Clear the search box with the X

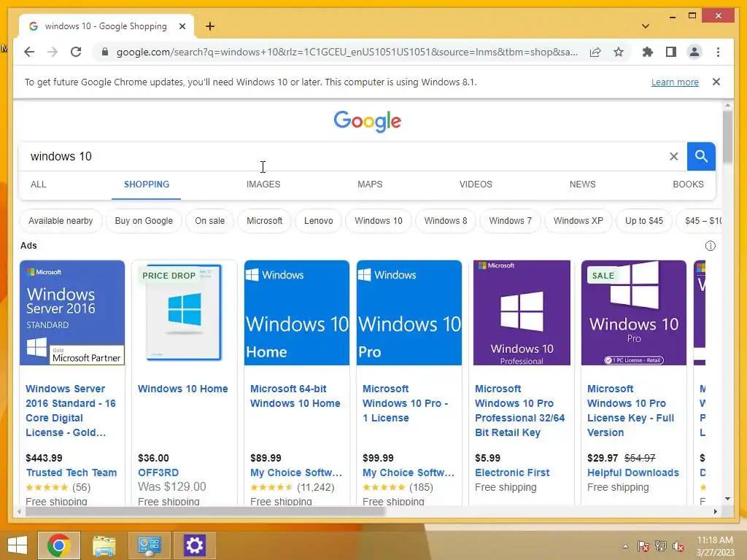click(x=673, y=156)
